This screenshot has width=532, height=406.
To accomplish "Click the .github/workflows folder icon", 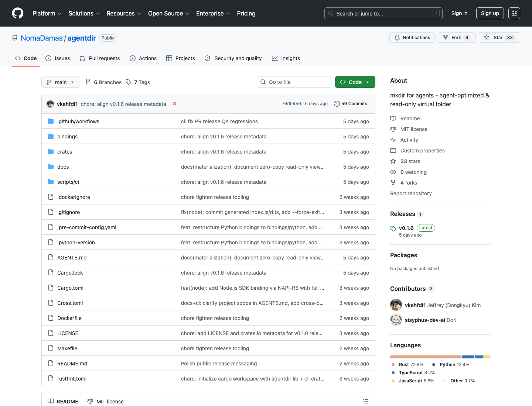I will [x=51, y=121].
